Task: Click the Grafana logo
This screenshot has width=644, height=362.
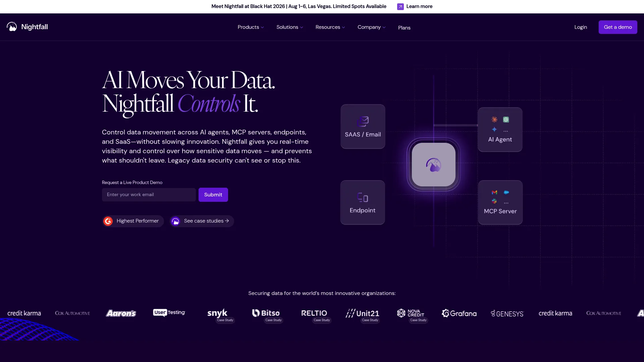Action: click(459, 313)
